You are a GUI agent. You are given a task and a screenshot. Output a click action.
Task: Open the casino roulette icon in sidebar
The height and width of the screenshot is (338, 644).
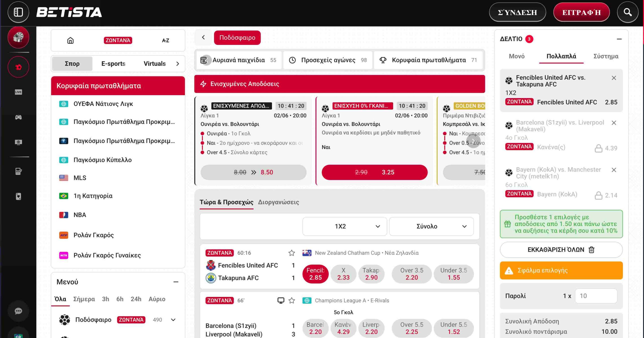(x=18, y=37)
